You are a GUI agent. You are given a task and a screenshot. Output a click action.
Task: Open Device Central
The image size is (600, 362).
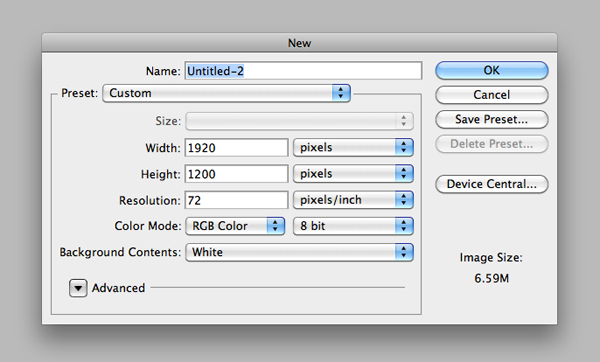click(x=492, y=184)
